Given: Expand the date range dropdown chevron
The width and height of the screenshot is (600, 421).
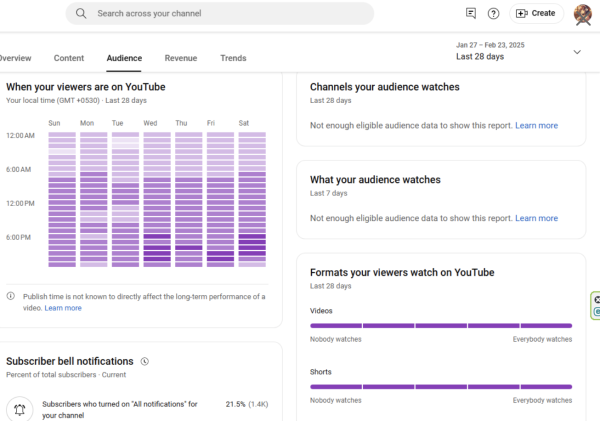Looking at the screenshot, I should [577, 52].
